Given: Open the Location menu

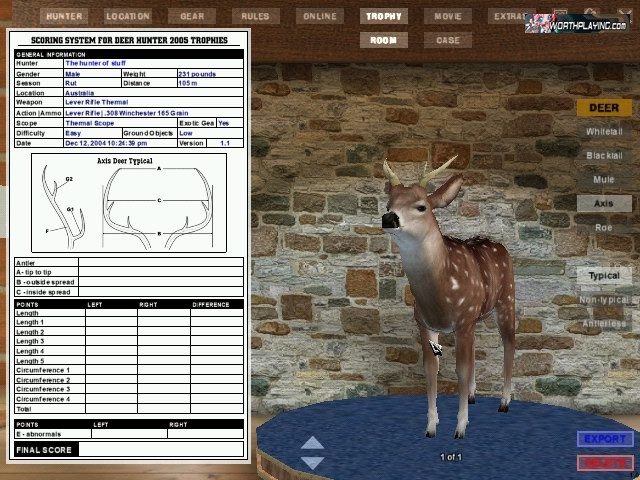Looking at the screenshot, I should (x=128, y=16).
